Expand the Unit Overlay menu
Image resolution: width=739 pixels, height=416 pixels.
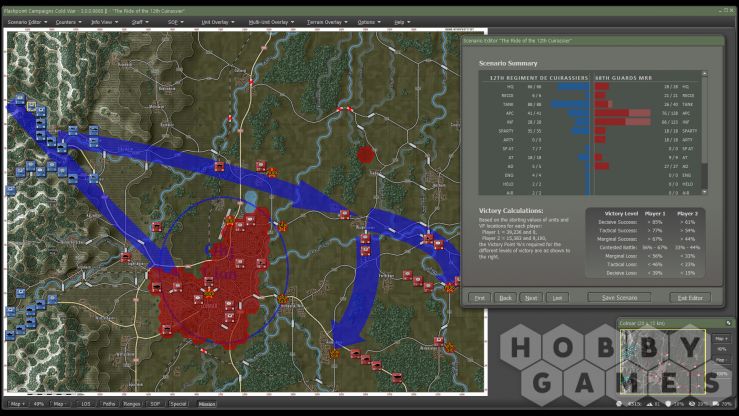[x=218, y=22]
